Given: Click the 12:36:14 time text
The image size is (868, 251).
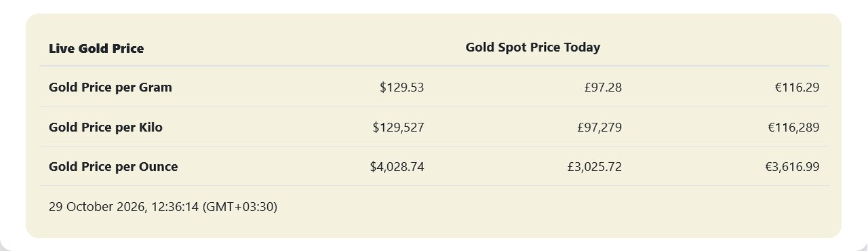Looking at the screenshot, I should click(x=174, y=206).
